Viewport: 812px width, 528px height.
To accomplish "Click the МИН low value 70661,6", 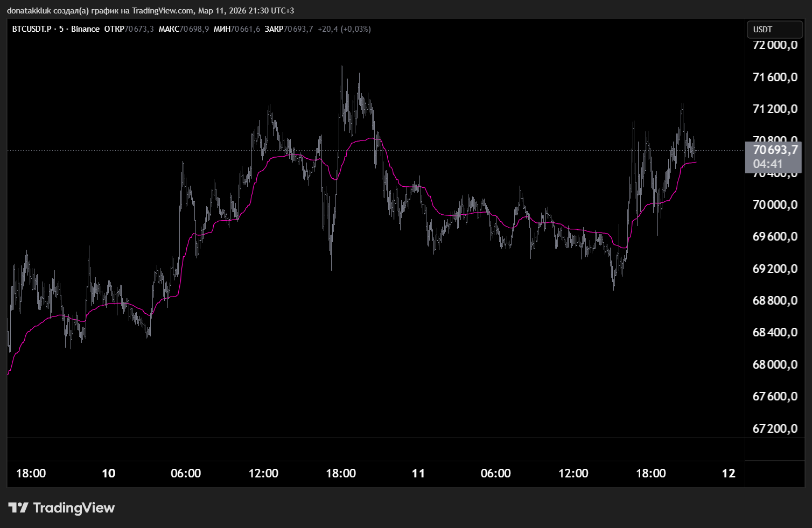I will point(246,29).
